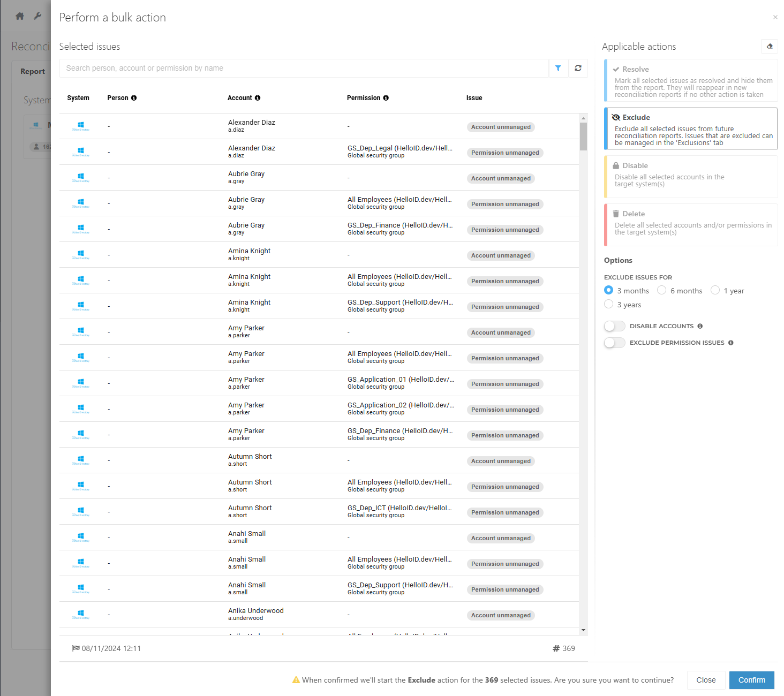Toggle the Exclude Permission Issues switch
Viewport: 784px width, 696px height.
[x=614, y=343]
